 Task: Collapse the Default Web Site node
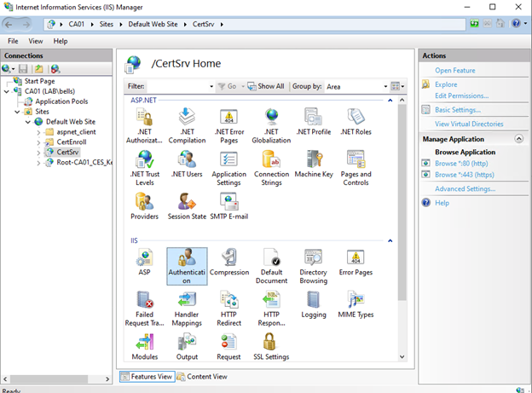tap(27, 122)
